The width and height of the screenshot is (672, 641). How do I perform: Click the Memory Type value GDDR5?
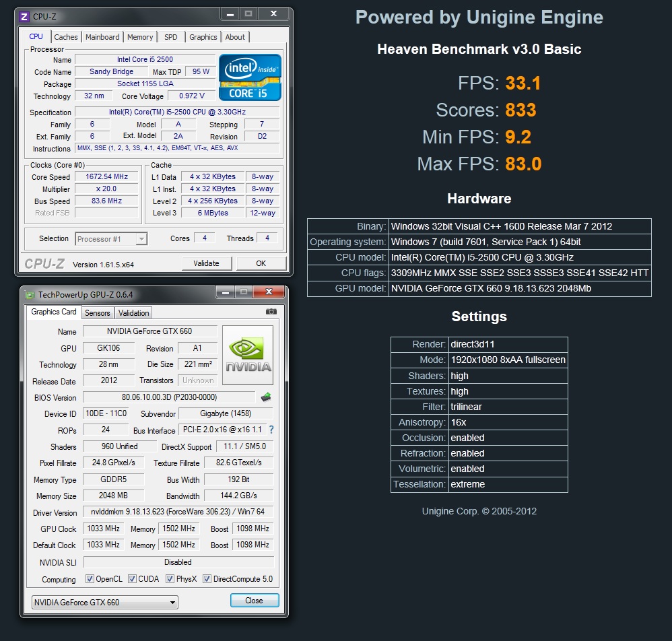(114, 479)
